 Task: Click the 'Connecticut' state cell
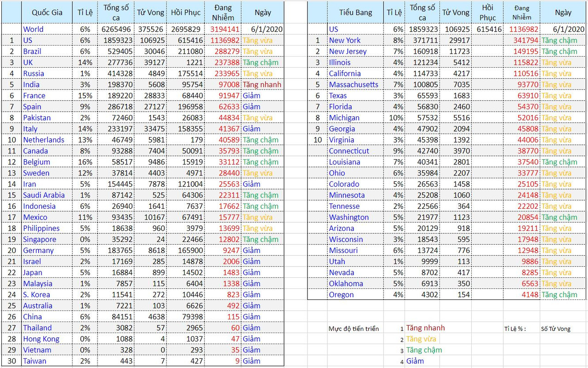point(355,151)
